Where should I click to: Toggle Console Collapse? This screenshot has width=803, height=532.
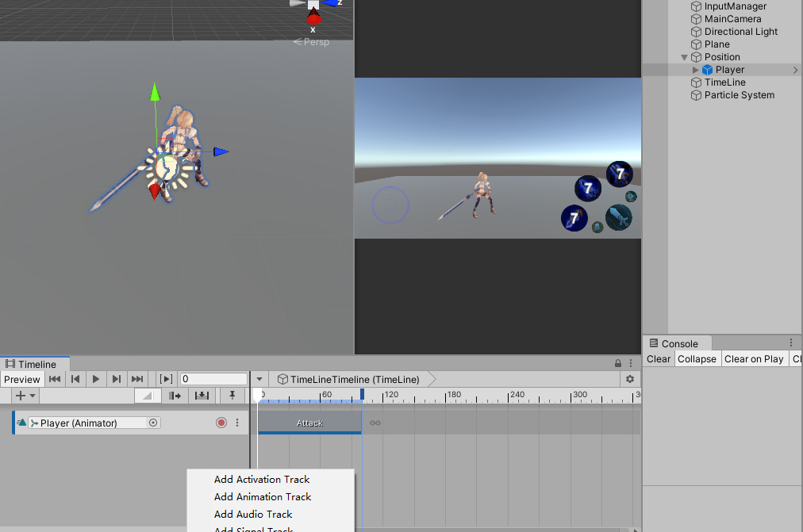[697, 359]
